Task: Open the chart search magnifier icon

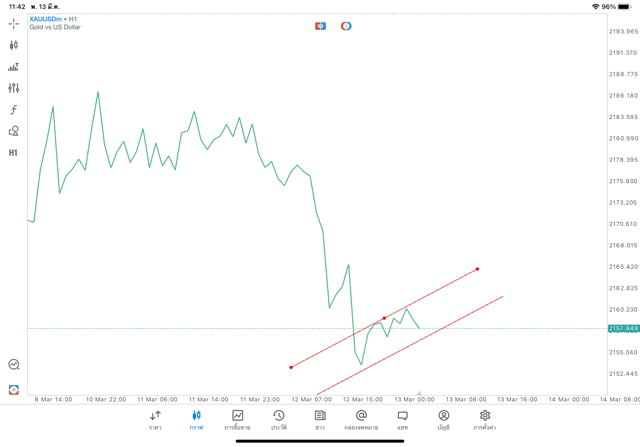Action: 14,364
